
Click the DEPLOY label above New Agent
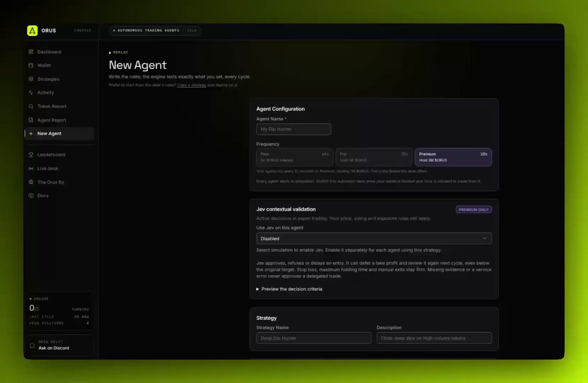121,52
